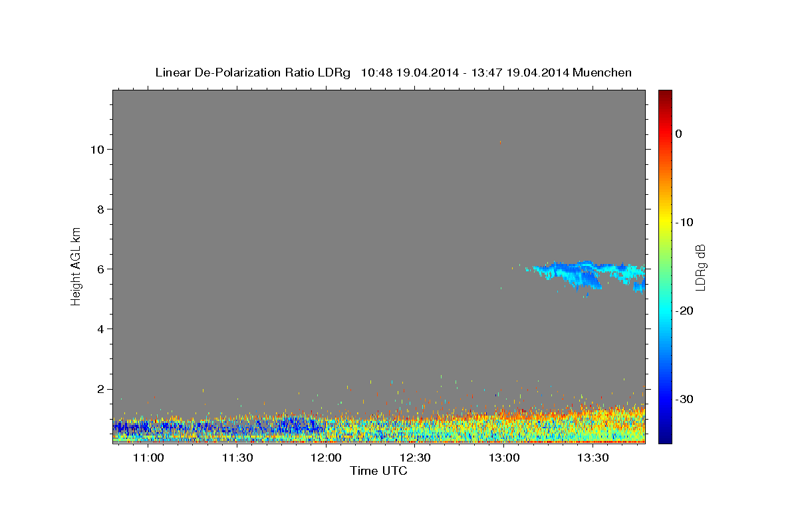Click the Time UTC axis title

click(x=378, y=471)
